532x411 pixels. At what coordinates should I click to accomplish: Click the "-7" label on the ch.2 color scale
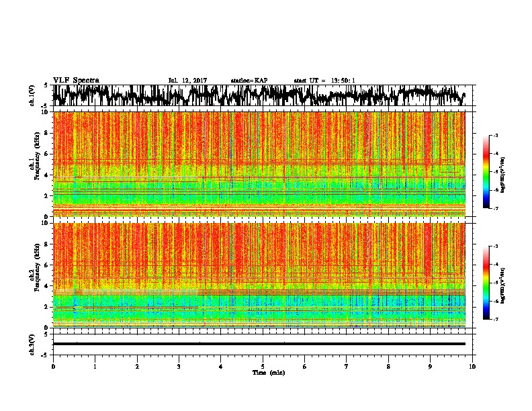point(496,319)
